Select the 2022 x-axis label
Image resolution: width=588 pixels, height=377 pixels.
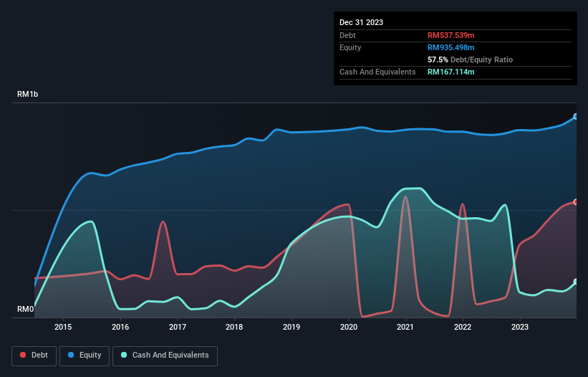click(x=463, y=327)
